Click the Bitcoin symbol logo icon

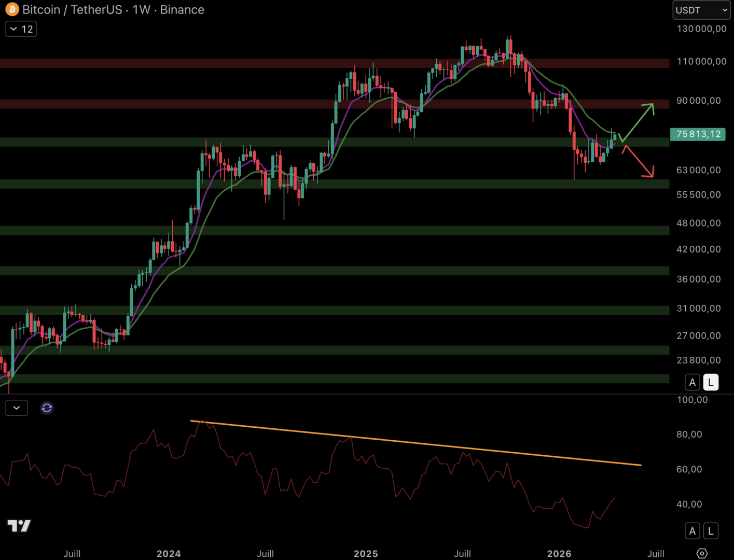pos(12,9)
